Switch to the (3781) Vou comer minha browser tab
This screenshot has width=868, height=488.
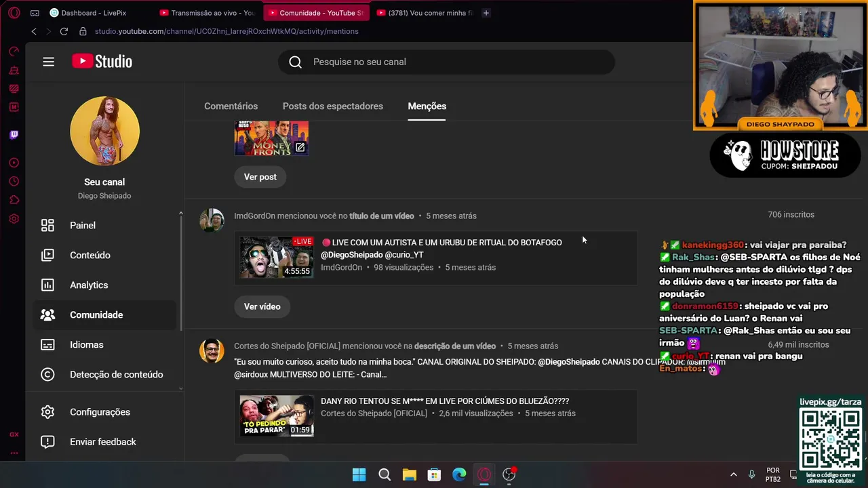tap(425, 13)
